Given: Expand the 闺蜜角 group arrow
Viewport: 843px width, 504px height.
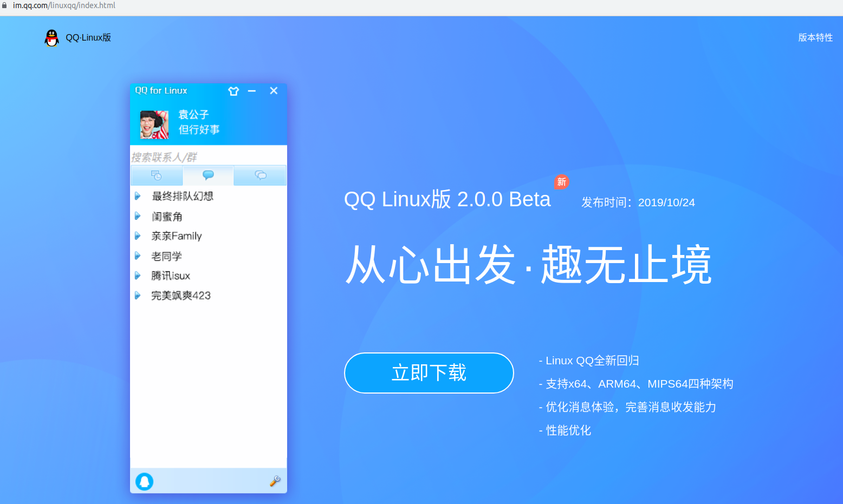Looking at the screenshot, I should [138, 216].
